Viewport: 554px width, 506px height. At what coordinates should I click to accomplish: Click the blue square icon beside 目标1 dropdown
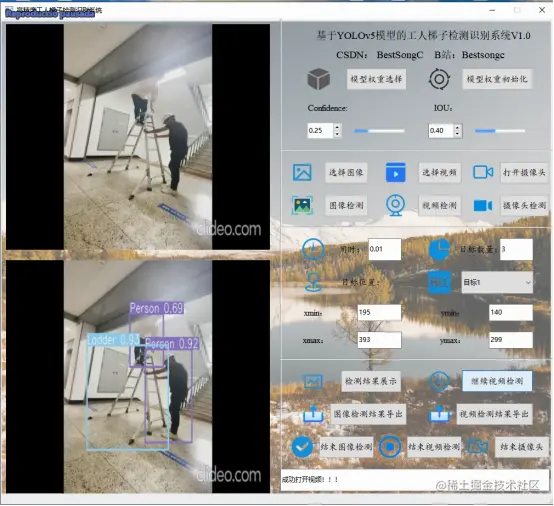439,282
